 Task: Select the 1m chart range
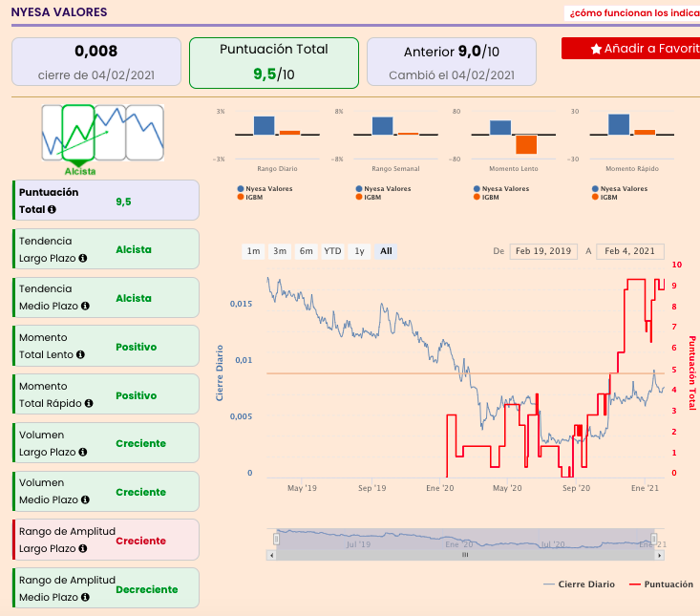coord(254,251)
